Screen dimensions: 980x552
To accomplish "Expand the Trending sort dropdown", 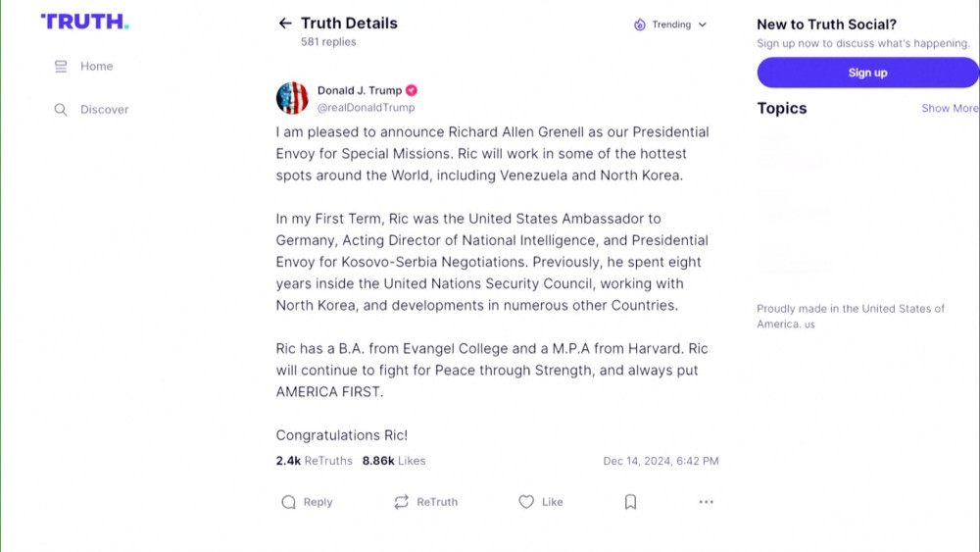I will pos(702,25).
